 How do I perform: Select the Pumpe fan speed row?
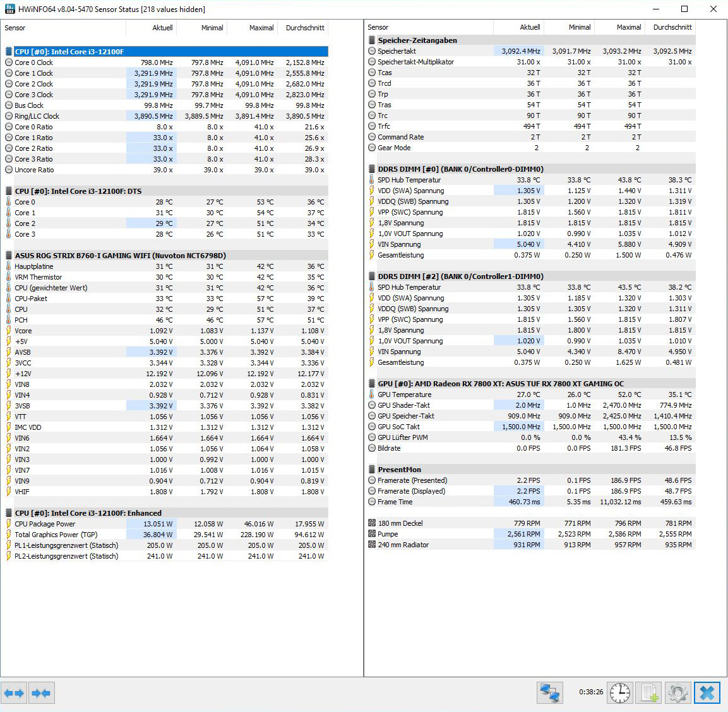pos(388,534)
